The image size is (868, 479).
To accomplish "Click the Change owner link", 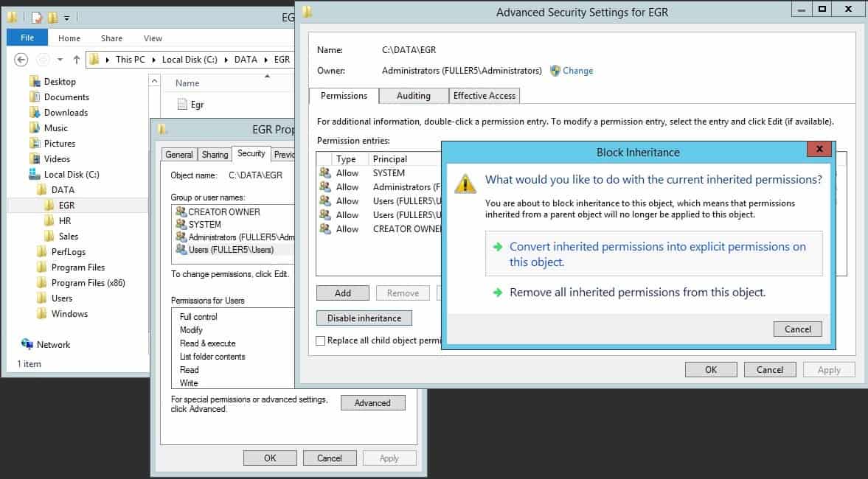I will (578, 71).
